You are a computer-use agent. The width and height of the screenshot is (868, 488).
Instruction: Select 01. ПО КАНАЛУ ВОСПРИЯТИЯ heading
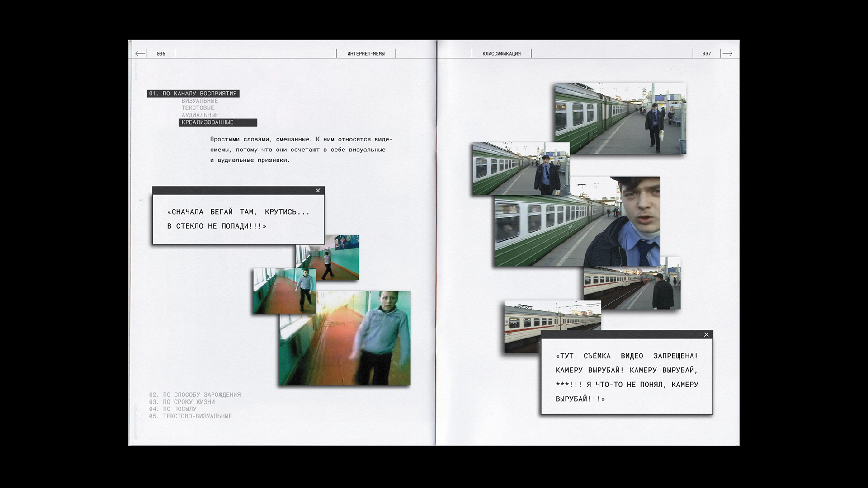coord(193,94)
